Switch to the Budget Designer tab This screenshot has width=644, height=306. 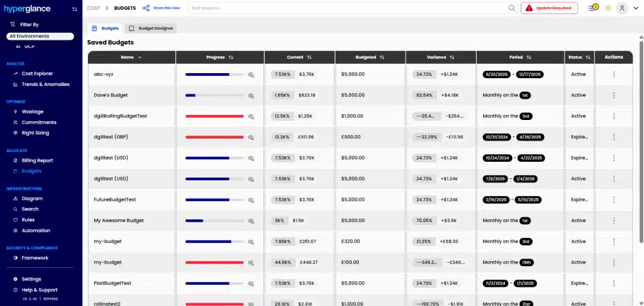tap(150, 28)
